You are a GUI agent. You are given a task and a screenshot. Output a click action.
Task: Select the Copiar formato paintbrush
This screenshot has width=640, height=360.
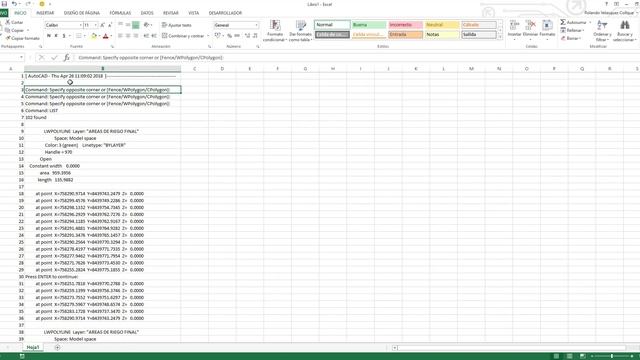click(x=8, y=38)
